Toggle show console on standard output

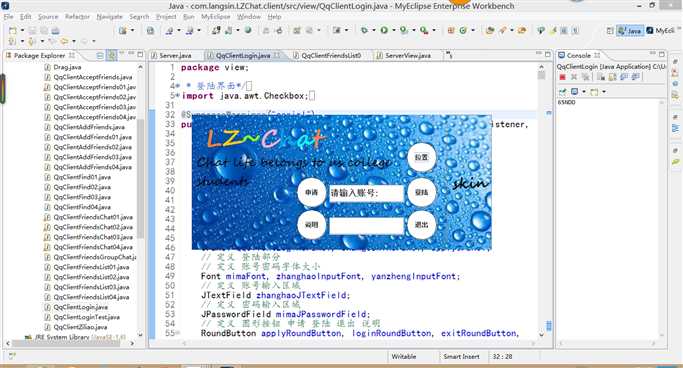(624, 77)
